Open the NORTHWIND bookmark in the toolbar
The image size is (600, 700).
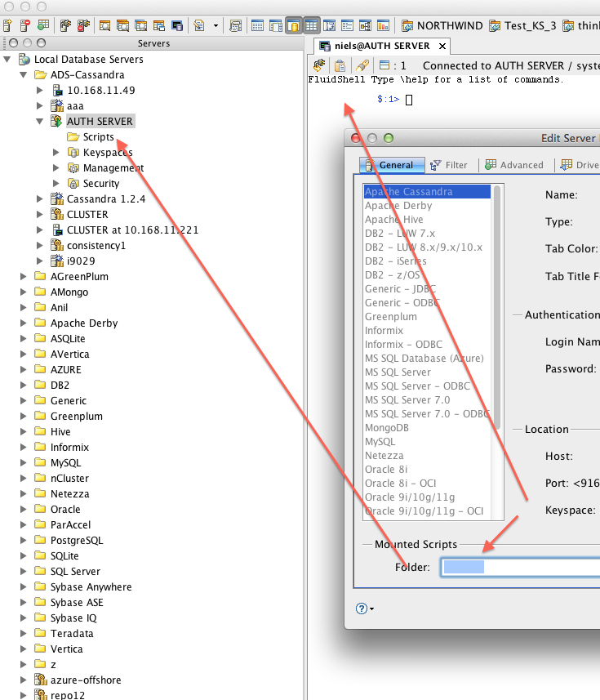(442, 26)
